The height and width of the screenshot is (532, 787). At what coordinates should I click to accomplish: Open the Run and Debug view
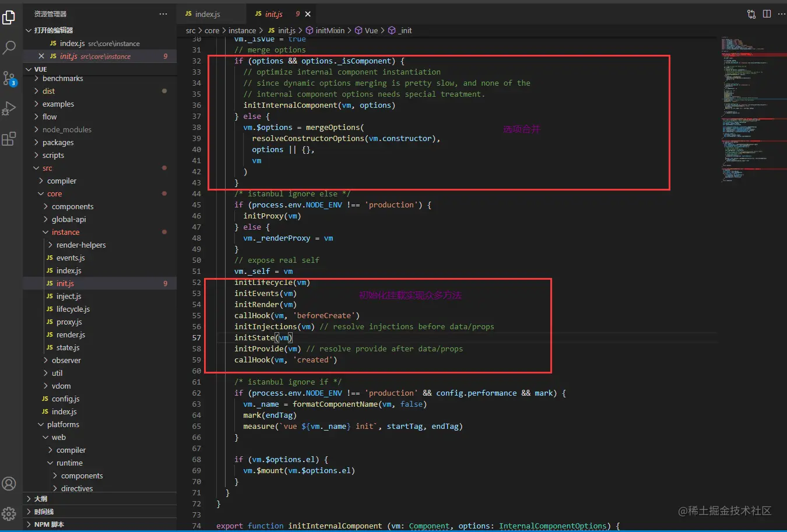[x=9, y=108]
